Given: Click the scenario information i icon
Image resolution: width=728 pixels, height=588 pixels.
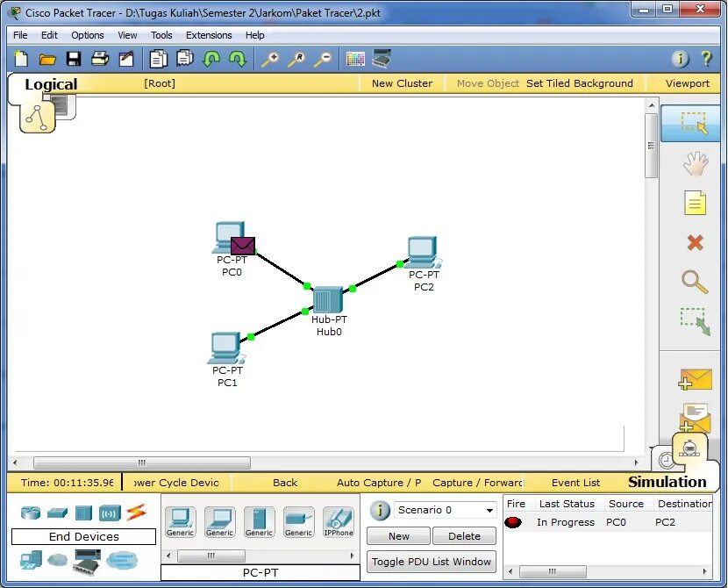Looking at the screenshot, I should [379, 510].
